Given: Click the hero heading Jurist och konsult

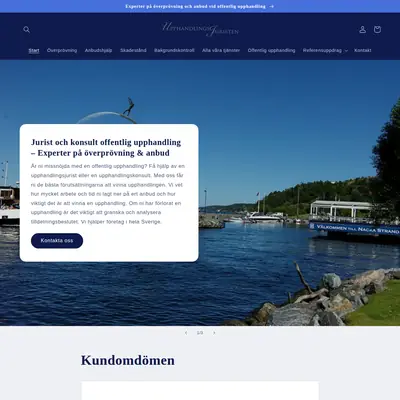Looking at the screenshot, I should click(106, 148).
